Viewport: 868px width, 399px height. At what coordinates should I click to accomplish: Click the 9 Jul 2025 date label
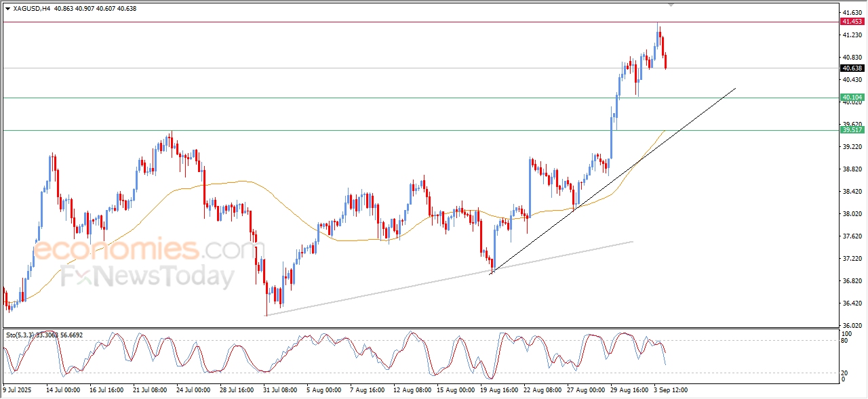coord(18,390)
